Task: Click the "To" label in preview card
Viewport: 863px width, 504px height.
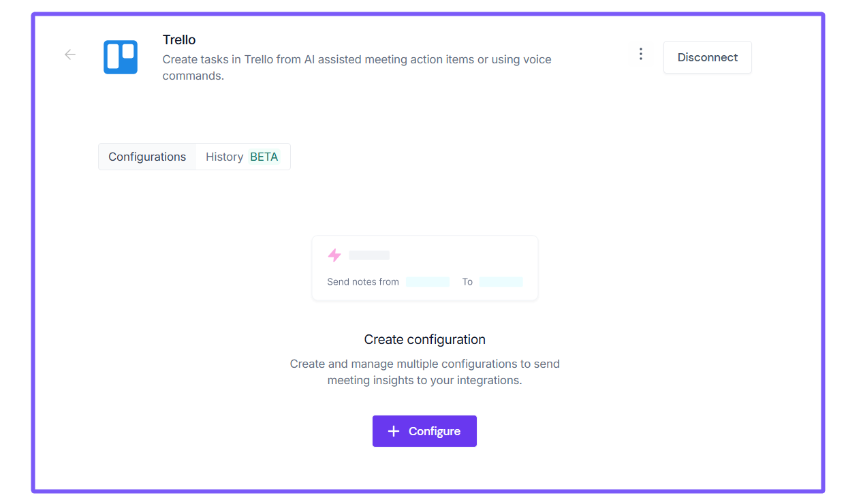Action: pyautogui.click(x=467, y=282)
